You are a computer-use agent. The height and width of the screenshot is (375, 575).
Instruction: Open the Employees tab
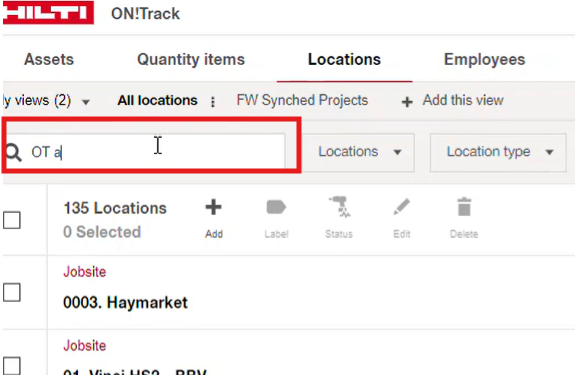tap(484, 59)
